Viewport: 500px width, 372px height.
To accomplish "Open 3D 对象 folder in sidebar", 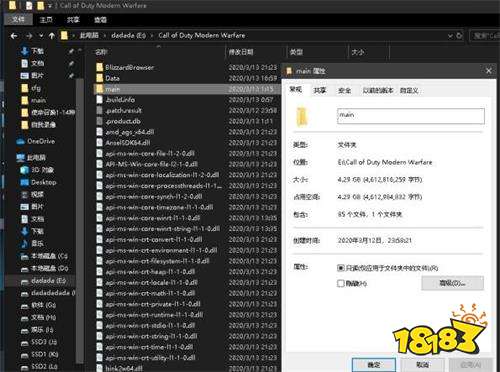I will [x=37, y=170].
